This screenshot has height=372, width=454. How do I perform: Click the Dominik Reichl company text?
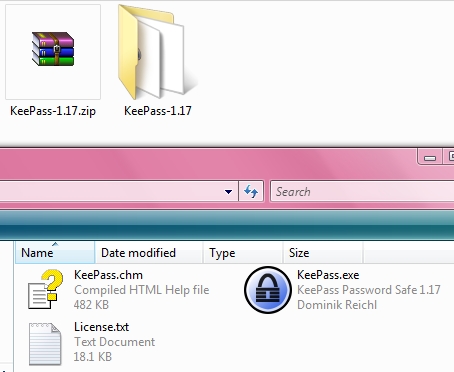pyautogui.click(x=337, y=305)
